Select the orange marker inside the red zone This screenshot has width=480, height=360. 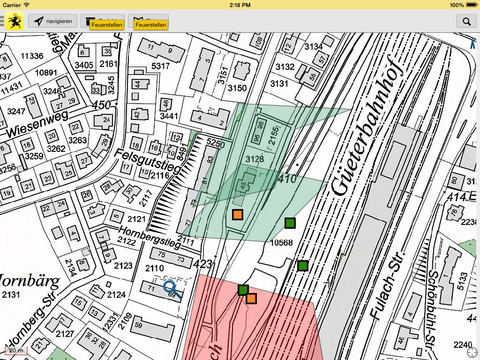pos(251,298)
